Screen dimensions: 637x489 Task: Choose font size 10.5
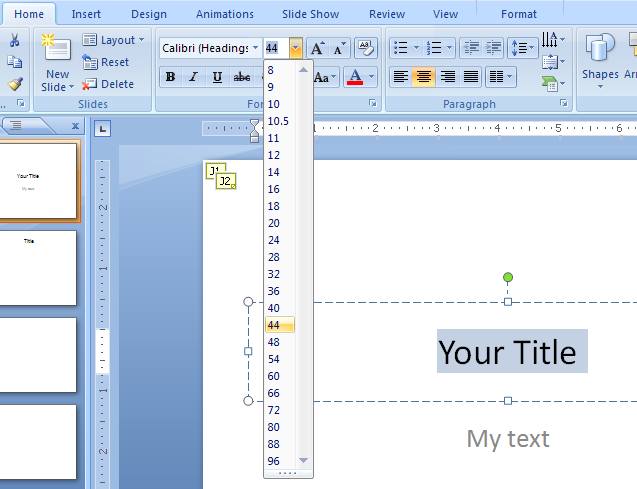click(280, 121)
